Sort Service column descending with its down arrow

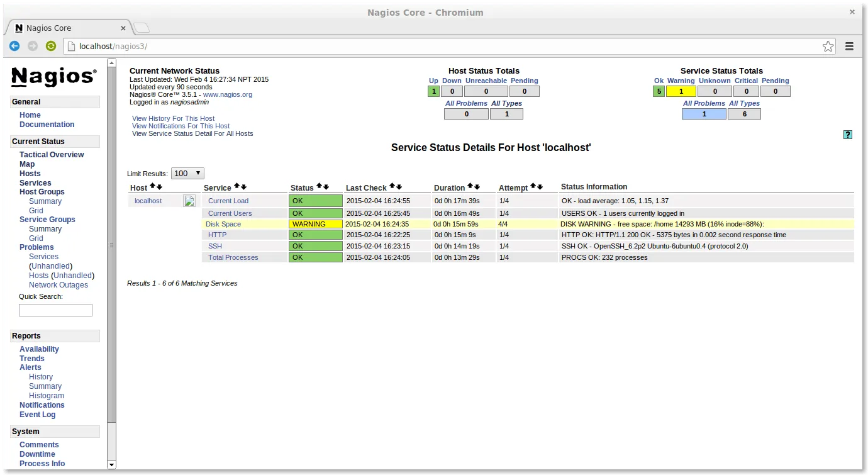click(x=243, y=186)
